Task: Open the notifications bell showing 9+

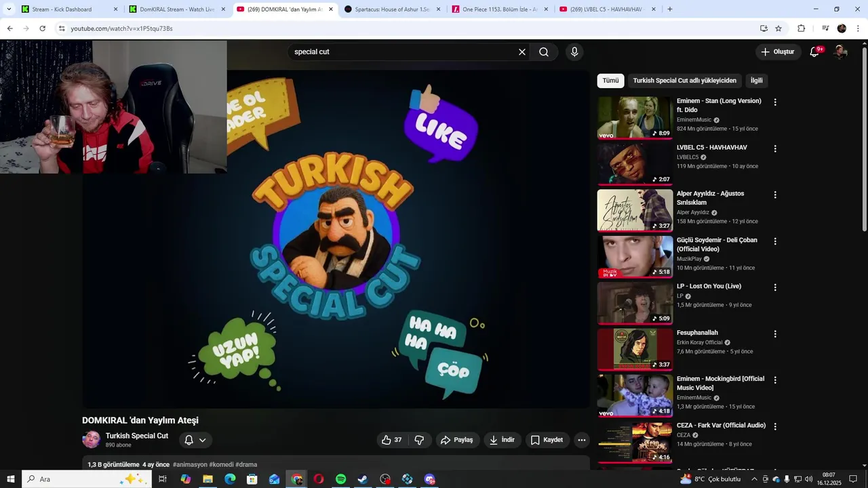Action: click(x=815, y=52)
